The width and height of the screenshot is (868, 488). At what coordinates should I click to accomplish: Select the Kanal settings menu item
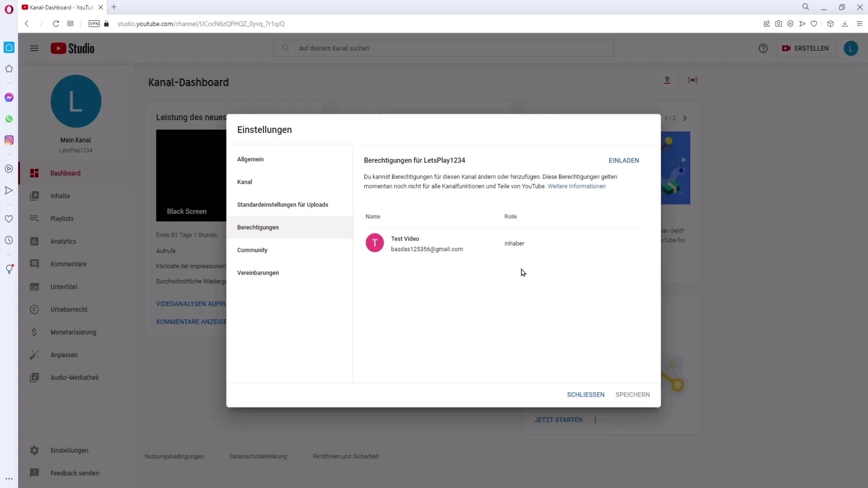tap(245, 181)
